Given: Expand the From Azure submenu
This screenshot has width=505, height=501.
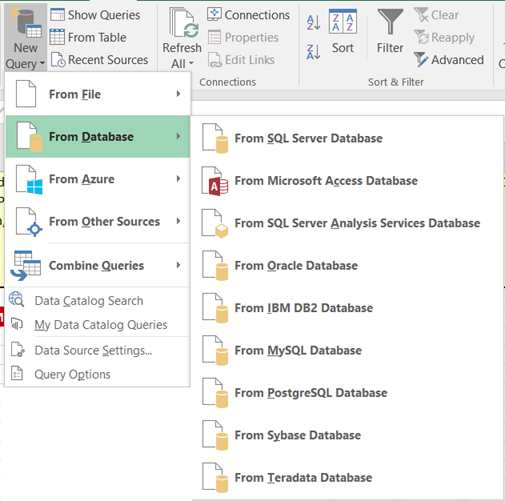Looking at the screenshot, I should pos(98,179).
